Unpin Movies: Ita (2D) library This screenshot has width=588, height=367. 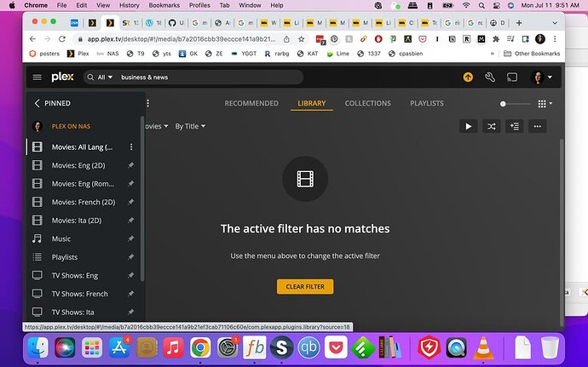pyautogui.click(x=130, y=221)
